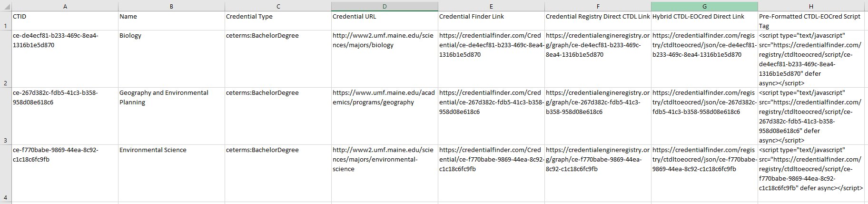This screenshot has width=868, height=204.
Task: Click Environmental Science row Credential Finder Link cell
Action: (x=491, y=173)
